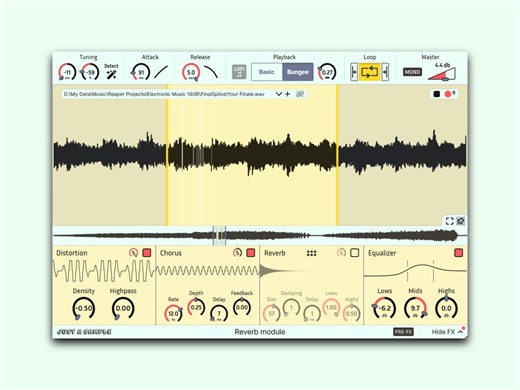Click the Attack knob showing 91

pos(141,72)
